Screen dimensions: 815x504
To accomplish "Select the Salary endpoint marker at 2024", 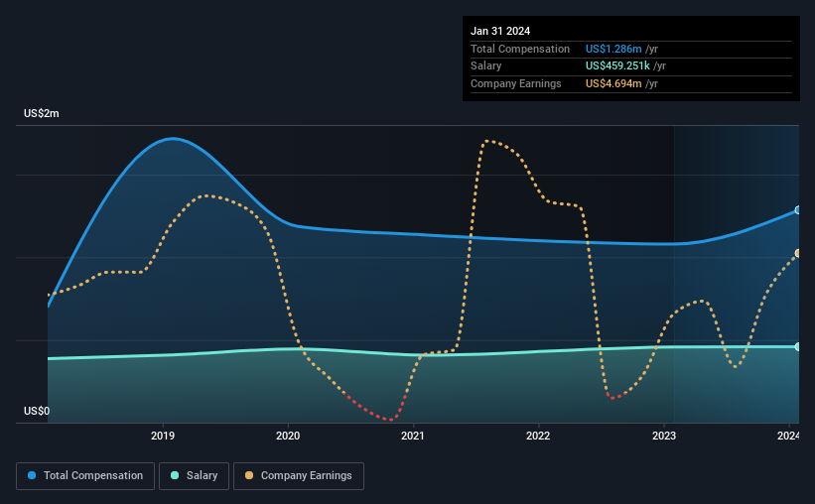I will (798, 346).
